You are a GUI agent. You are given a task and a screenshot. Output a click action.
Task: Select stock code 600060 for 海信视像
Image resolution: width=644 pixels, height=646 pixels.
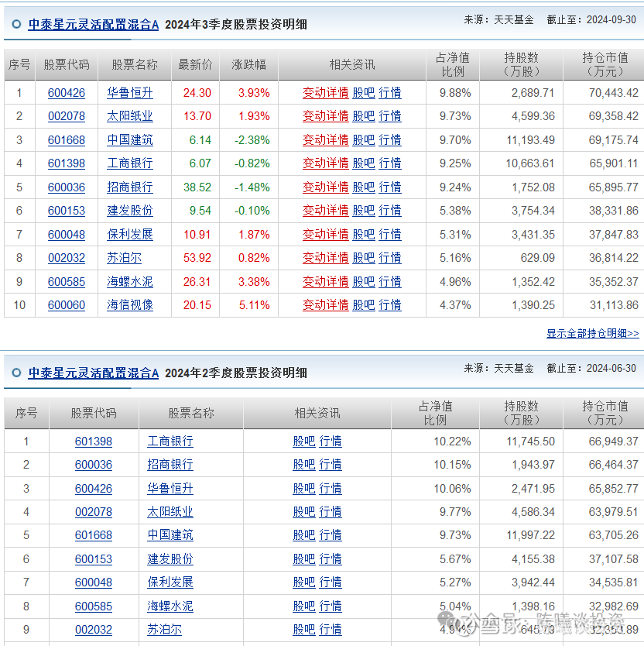(x=67, y=305)
